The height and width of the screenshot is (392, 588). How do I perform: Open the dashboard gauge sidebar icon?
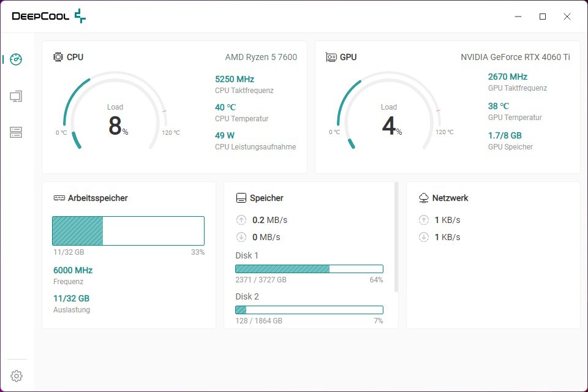click(17, 59)
